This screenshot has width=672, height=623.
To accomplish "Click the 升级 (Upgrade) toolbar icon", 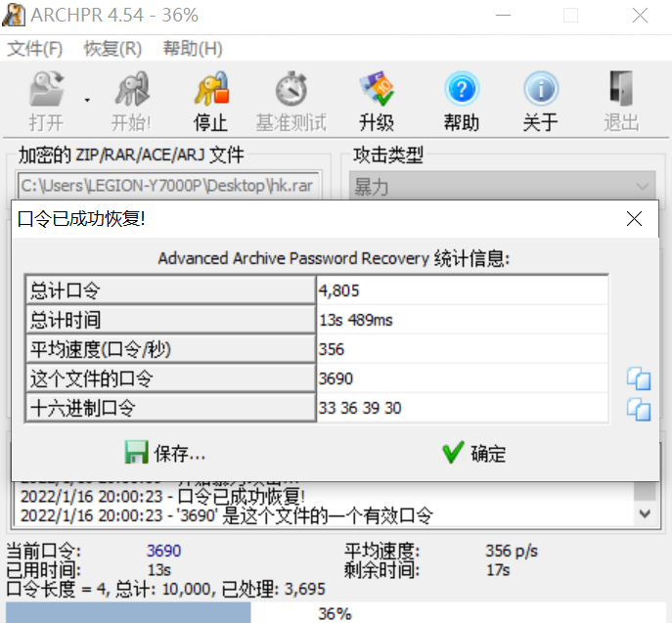I will point(377,89).
